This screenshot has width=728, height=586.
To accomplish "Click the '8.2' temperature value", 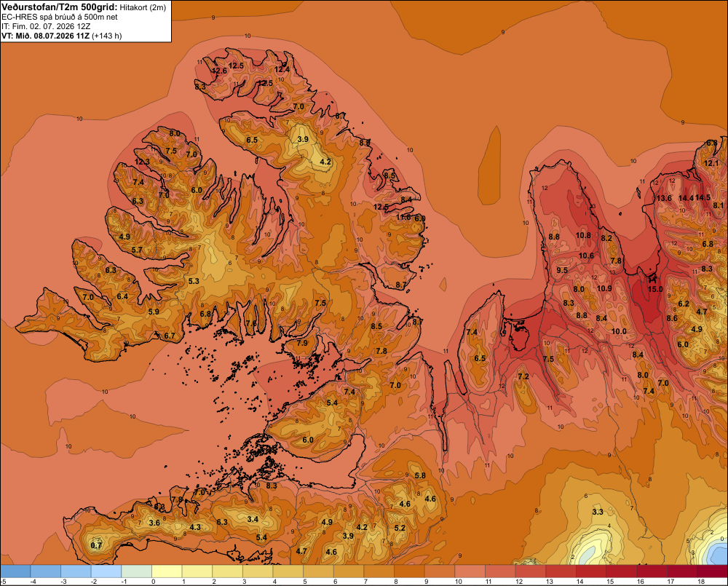I will [606, 238].
